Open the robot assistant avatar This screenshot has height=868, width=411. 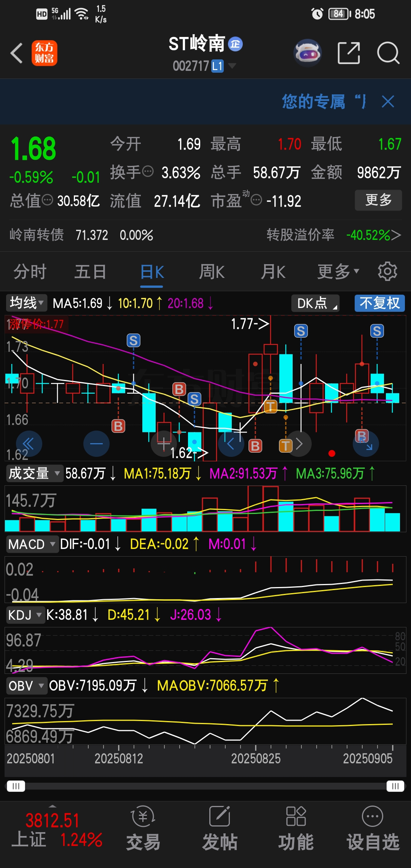307,53
